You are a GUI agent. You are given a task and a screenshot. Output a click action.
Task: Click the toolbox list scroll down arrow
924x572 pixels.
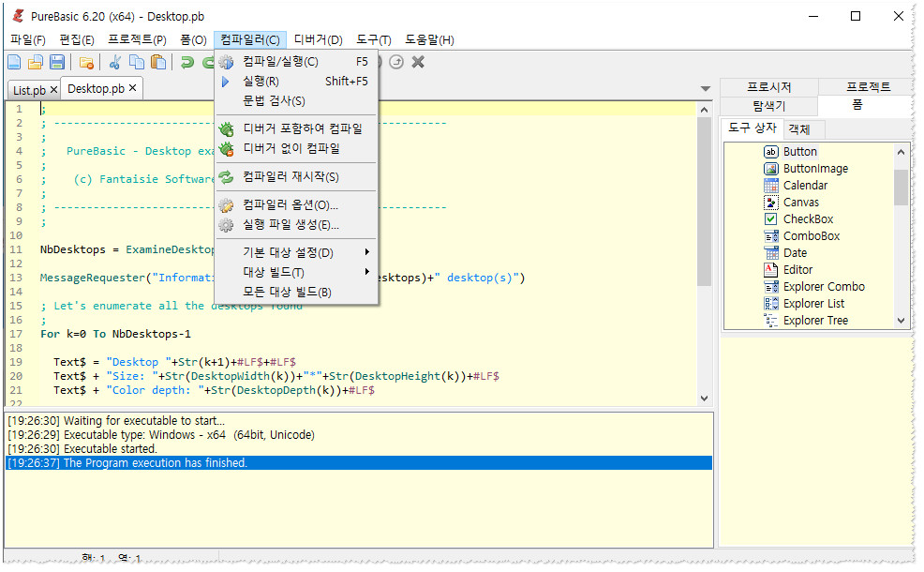pyautogui.click(x=901, y=321)
